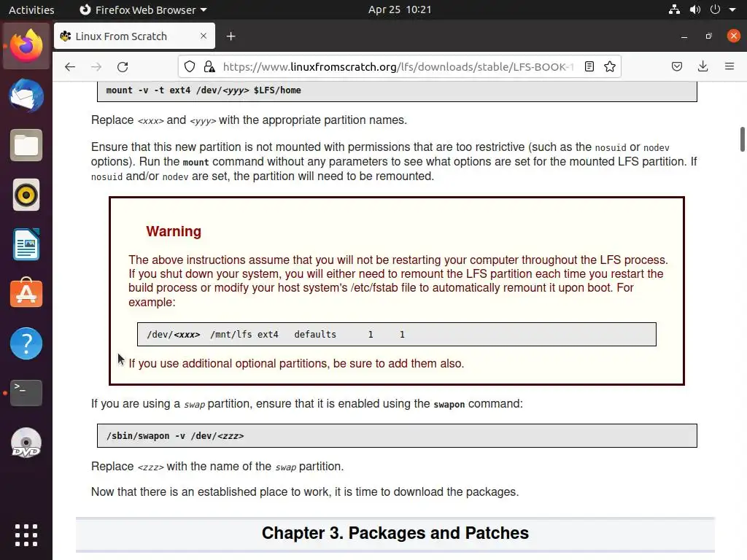This screenshot has height=560, width=747.
Task: Show site security padlock info
Action: (209, 66)
